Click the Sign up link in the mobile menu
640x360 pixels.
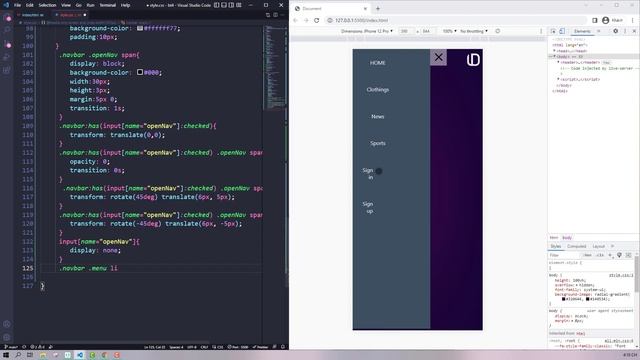pos(368,207)
